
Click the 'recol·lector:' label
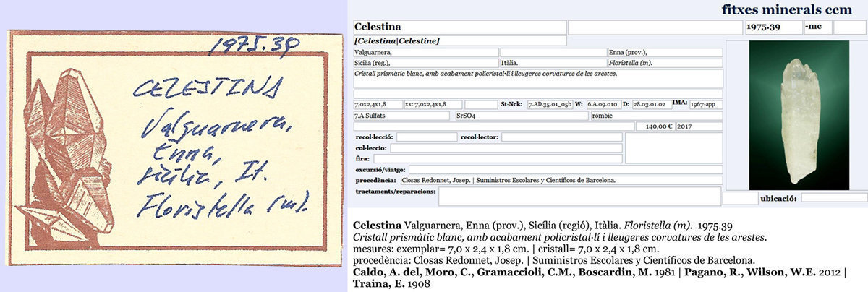point(480,137)
